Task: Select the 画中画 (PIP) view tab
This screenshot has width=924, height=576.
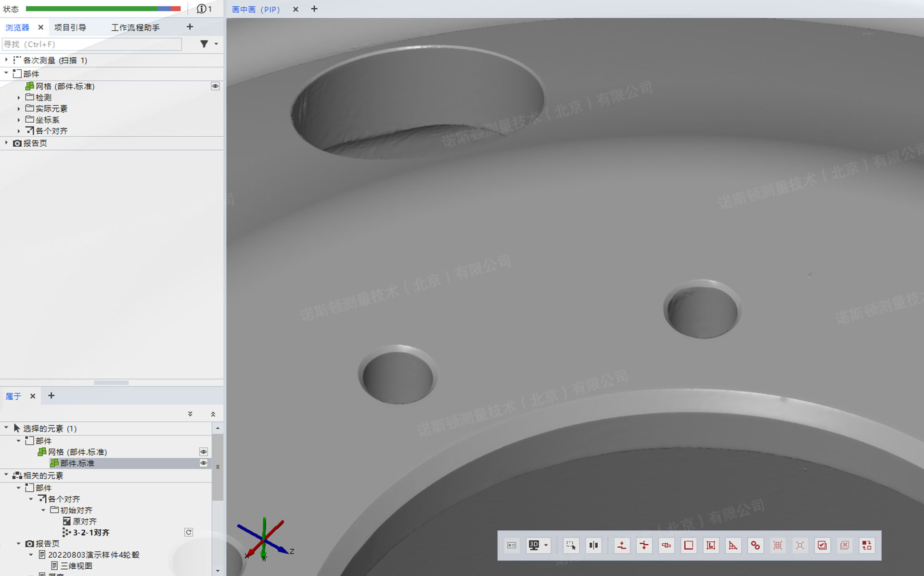Action: pyautogui.click(x=256, y=9)
